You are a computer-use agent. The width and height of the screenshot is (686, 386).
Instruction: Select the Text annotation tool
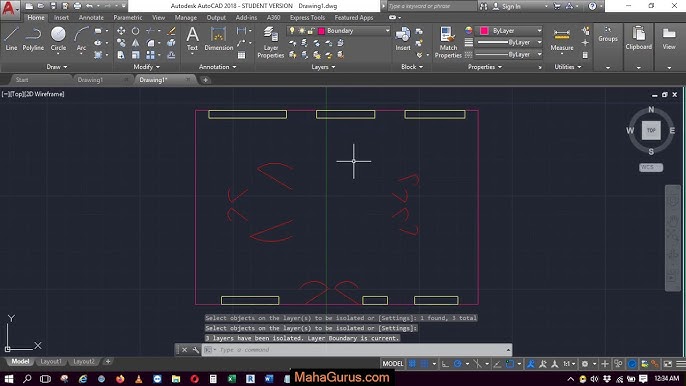click(x=192, y=39)
